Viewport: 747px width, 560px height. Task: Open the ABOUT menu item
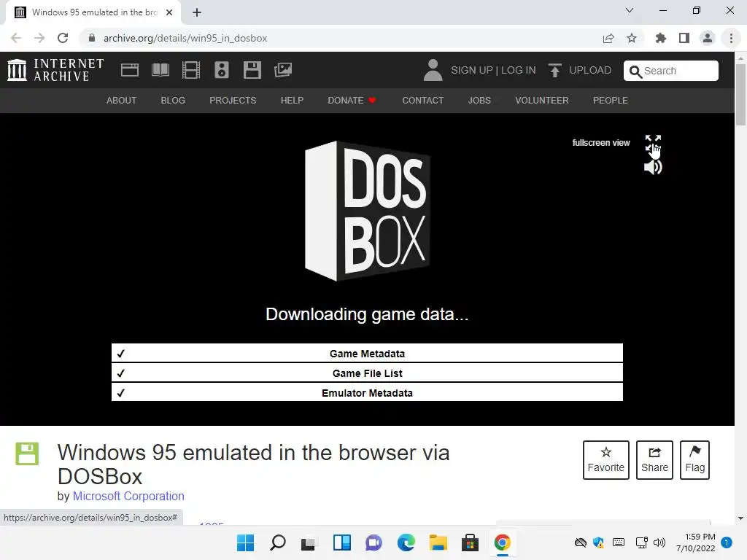tap(121, 101)
